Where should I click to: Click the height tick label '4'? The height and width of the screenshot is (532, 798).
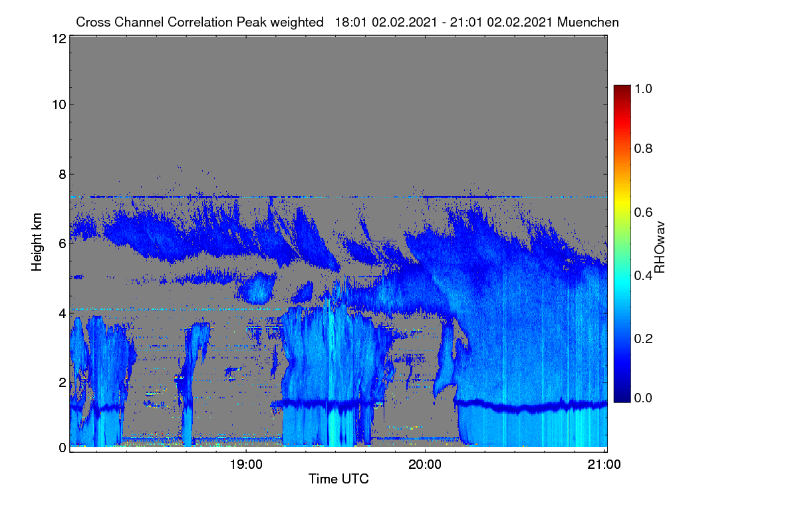62,313
